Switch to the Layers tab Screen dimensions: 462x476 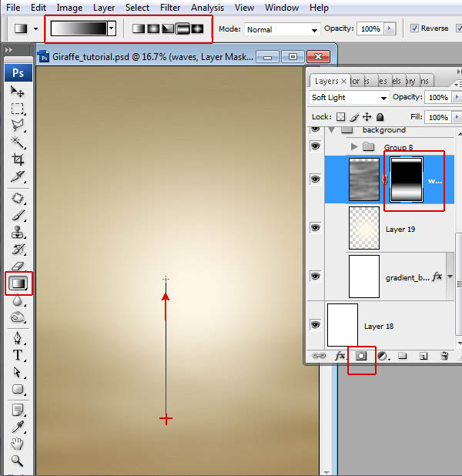[326, 81]
